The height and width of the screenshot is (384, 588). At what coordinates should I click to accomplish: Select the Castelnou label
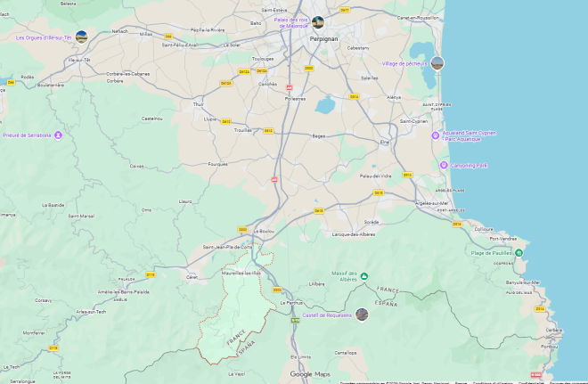[x=151, y=118]
